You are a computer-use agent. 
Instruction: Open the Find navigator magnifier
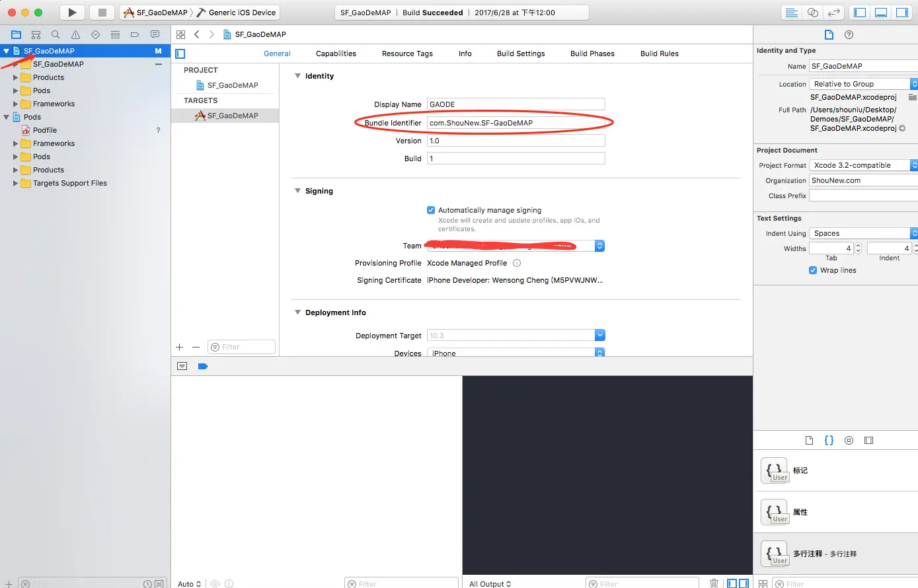(x=56, y=34)
